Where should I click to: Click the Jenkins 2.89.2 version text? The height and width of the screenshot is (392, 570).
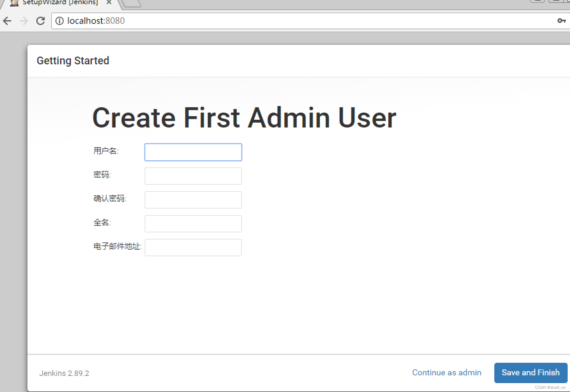(x=64, y=373)
